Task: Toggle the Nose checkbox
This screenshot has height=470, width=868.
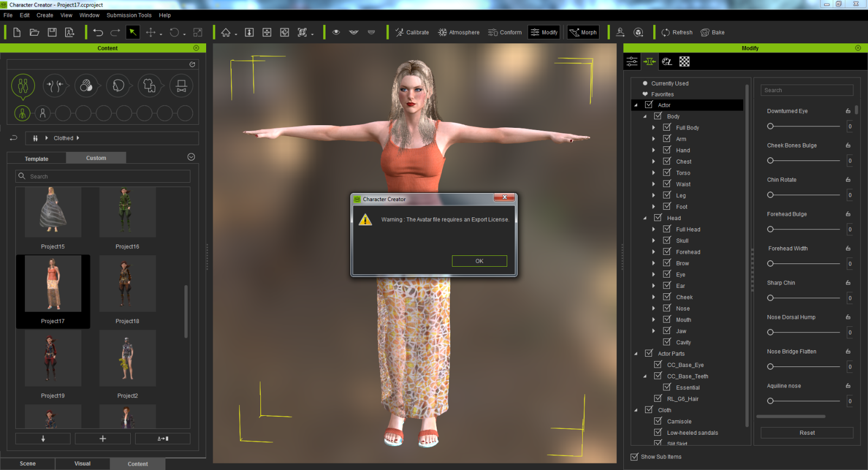Action: pos(667,308)
